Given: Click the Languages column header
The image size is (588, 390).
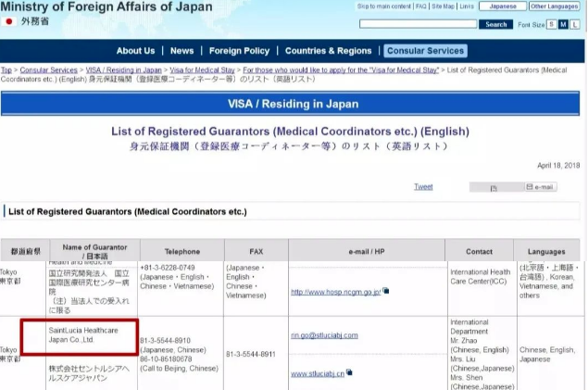Looking at the screenshot, I should [x=546, y=251].
